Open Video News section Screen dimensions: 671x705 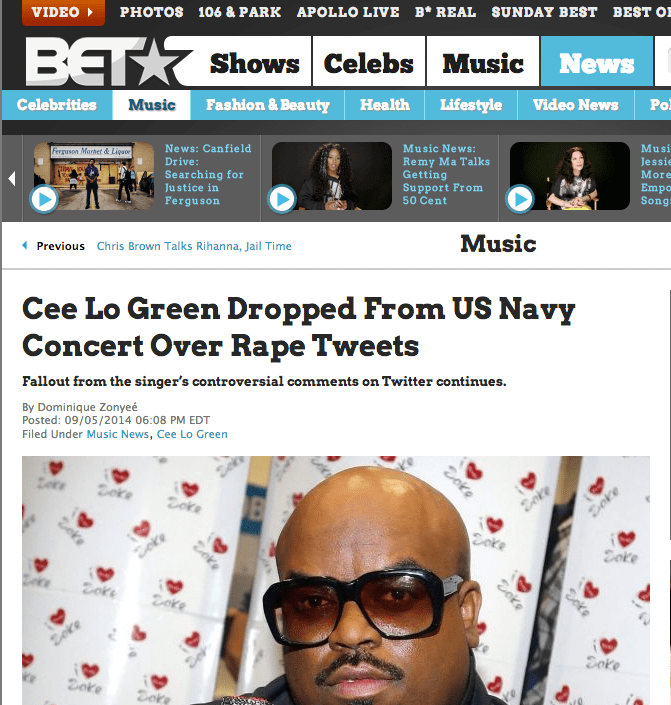(x=576, y=105)
